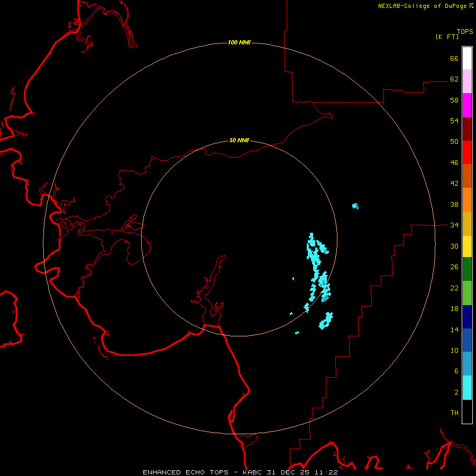Click the legend value 2

point(456,392)
